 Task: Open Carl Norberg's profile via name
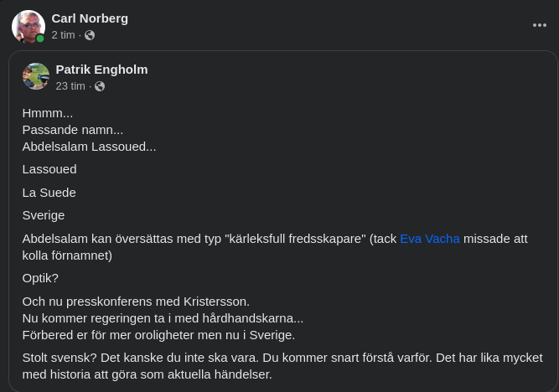(x=90, y=18)
